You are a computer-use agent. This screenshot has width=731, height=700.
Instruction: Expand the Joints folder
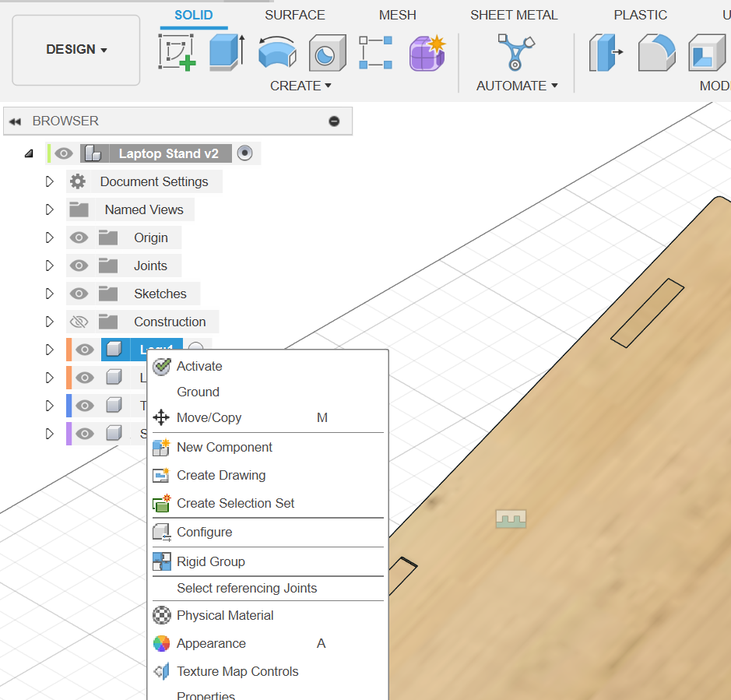click(x=49, y=266)
